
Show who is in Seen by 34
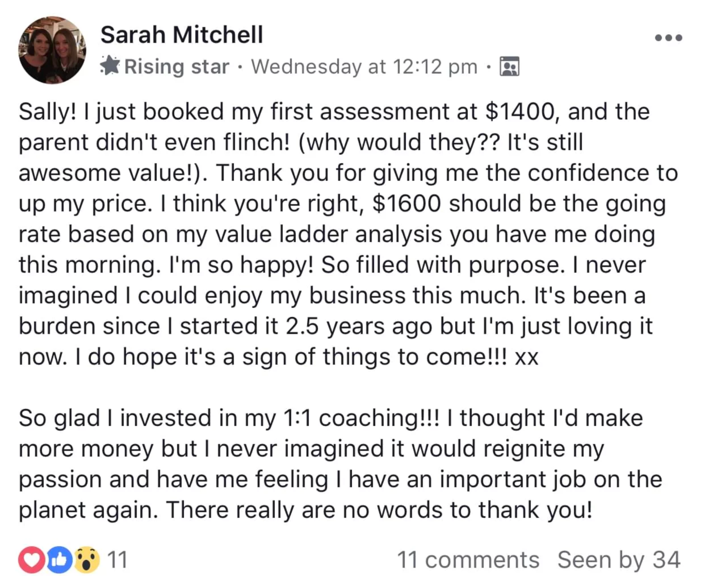click(x=619, y=559)
